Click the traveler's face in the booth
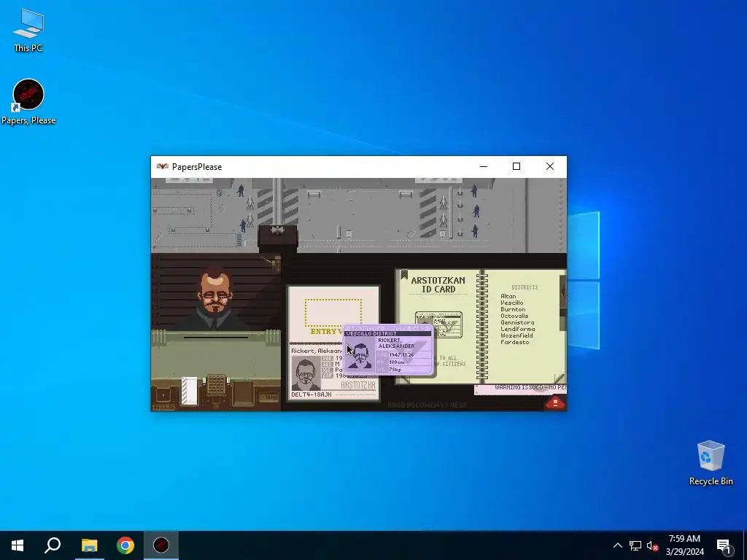 click(215, 292)
